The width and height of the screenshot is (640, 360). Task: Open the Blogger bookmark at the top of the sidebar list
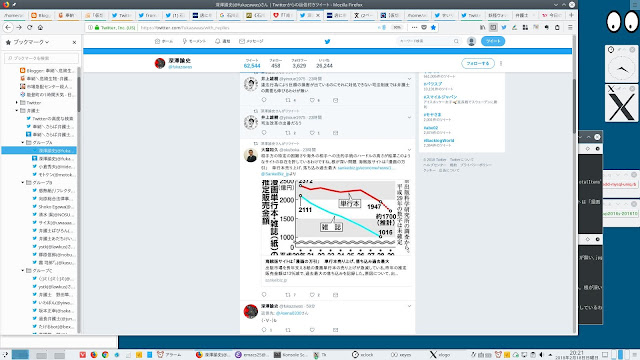pyautogui.click(x=47, y=71)
